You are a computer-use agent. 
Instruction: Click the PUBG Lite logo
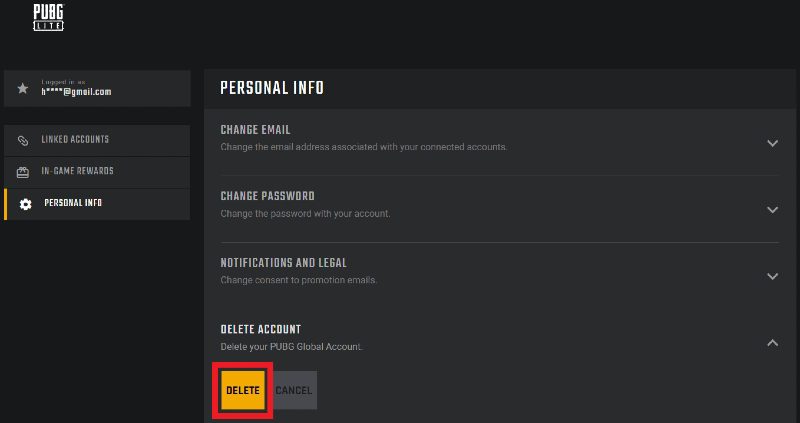tap(48, 18)
